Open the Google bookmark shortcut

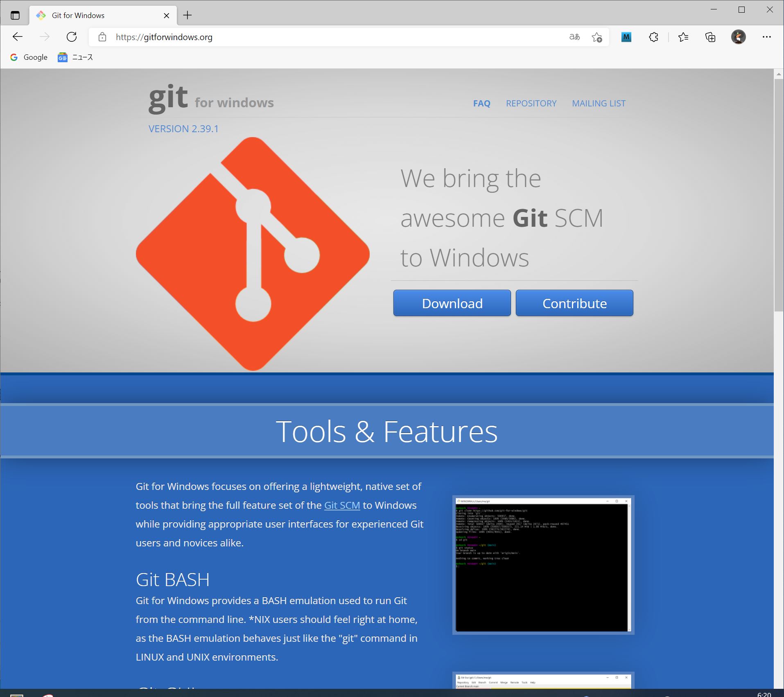click(29, 57)
